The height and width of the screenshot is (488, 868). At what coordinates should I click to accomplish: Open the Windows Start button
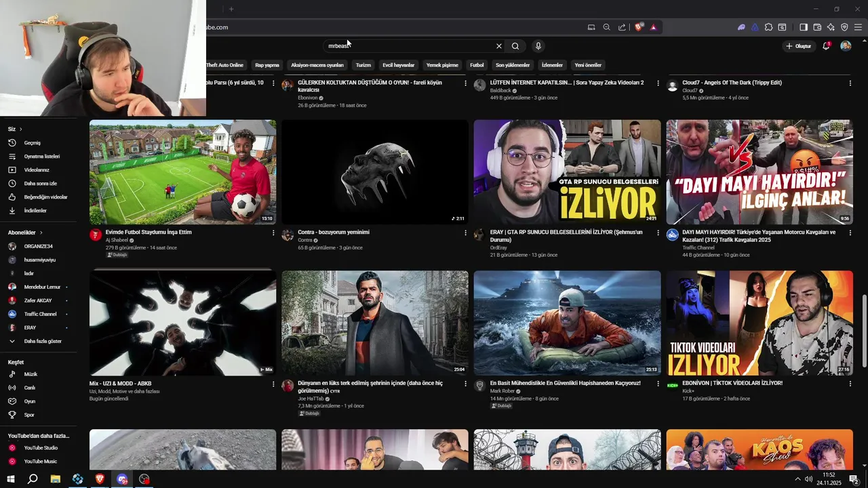coord(10,479)
